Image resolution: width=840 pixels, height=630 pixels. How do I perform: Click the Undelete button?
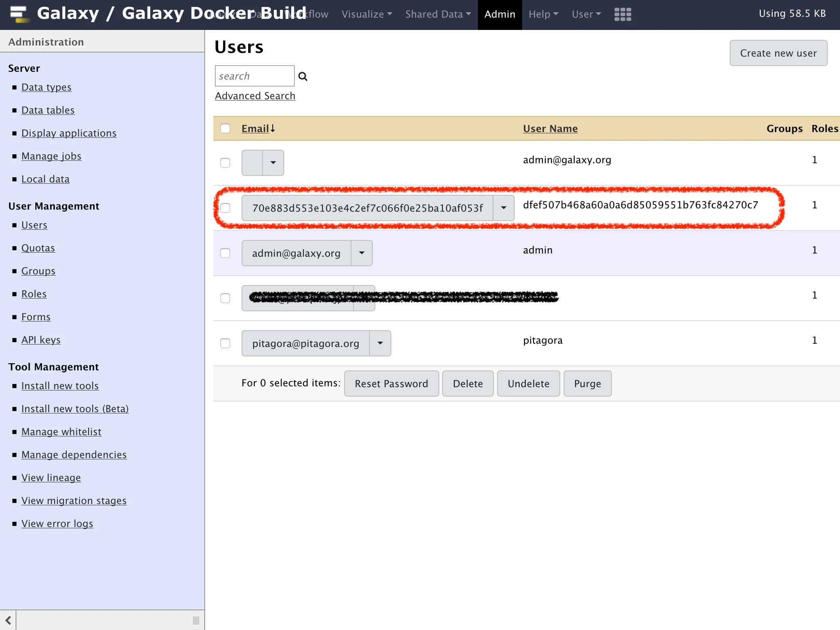(529, 383)
